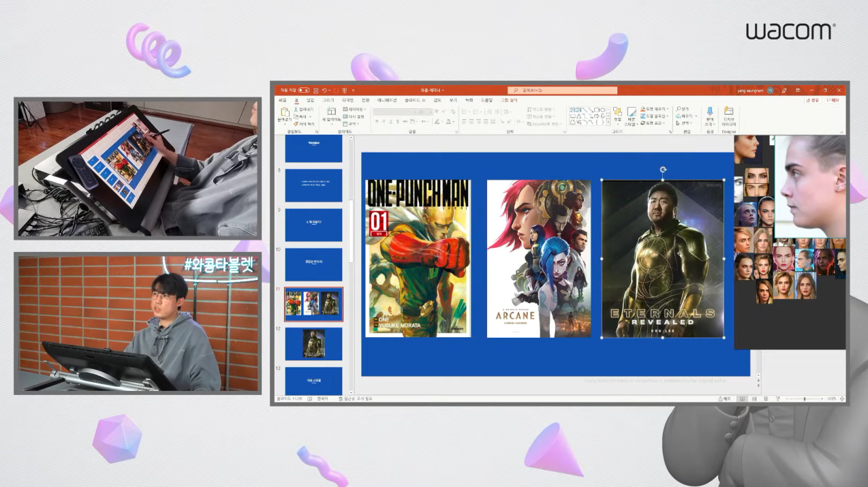This screenshot has width=868, height=487.
Task: Select slide 9 thumbnail in panel
Action: tap(313, 225)
